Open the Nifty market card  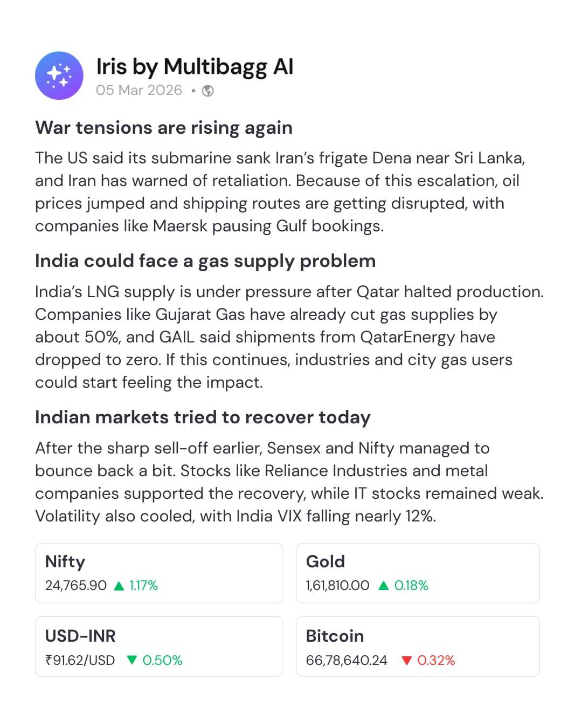pyautogui.click(x=159, y=573)
